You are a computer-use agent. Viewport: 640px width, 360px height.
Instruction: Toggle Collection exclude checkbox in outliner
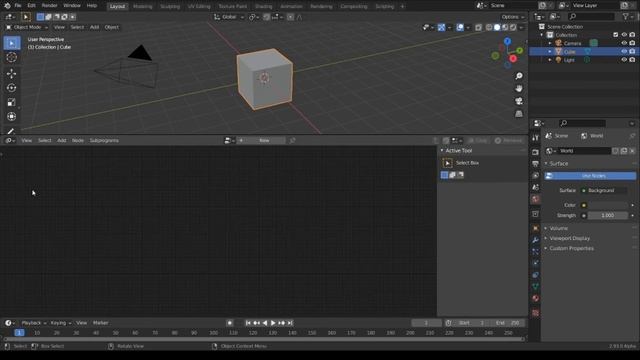pyautogui.click(x=616, y=35)
